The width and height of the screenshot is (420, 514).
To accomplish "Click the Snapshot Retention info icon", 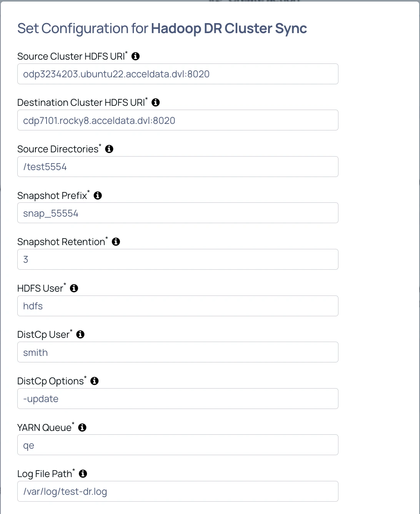I will 116,242.
